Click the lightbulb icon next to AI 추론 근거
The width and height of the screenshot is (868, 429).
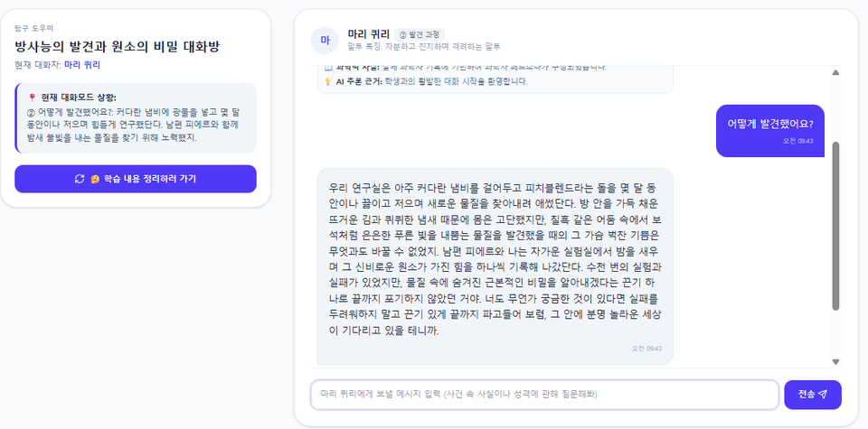(327, 82)
